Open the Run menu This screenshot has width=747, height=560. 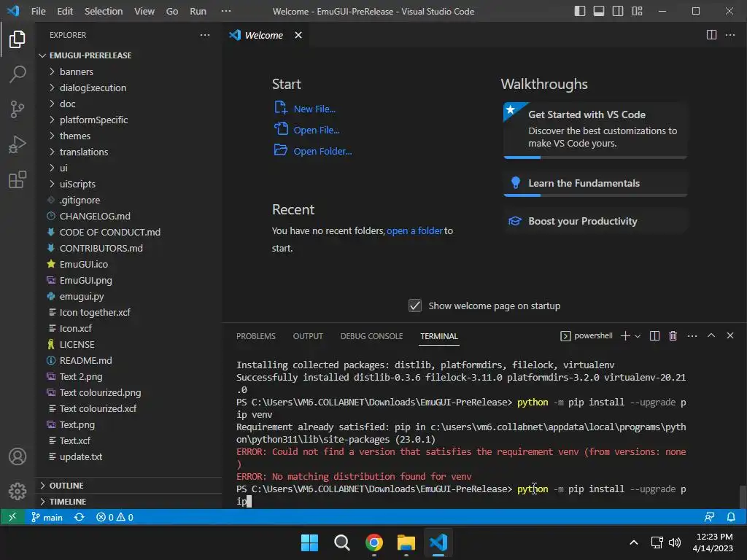[198, 11]
